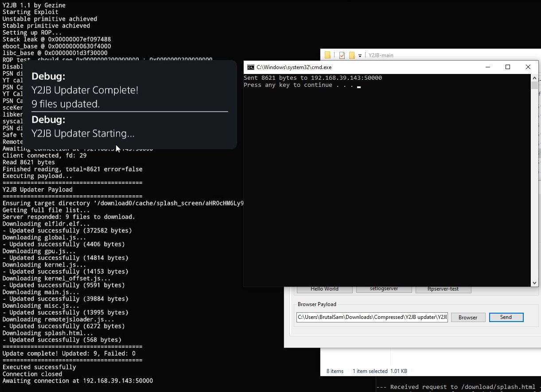Expand the Customize Quick Access Toolbar arrow
Image resolution: width=541 pixels, height=392 pixels.
pos(360,56)
